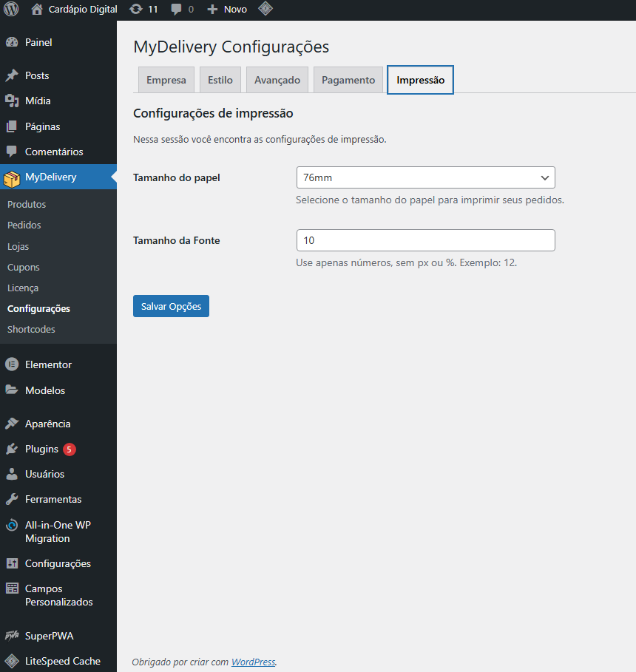Click the comments bubble icon in admin bar
Viewport: 636px width, 672px height.
177,10
